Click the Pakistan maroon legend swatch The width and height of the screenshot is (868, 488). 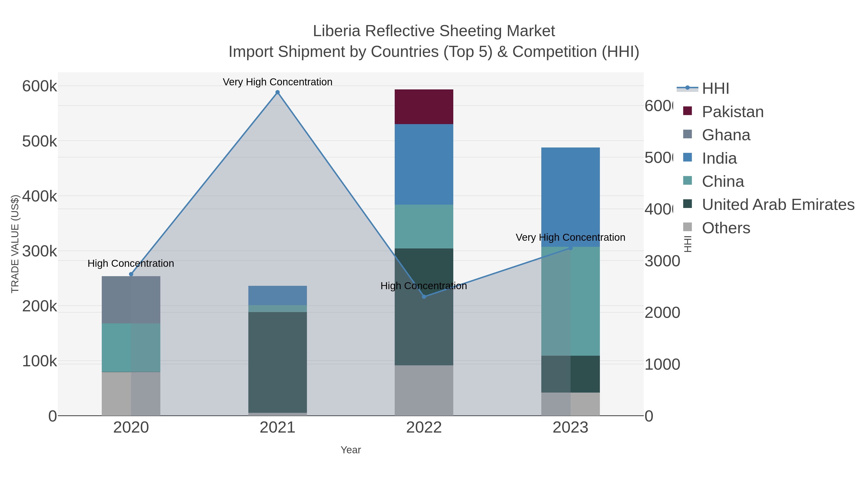687,111
